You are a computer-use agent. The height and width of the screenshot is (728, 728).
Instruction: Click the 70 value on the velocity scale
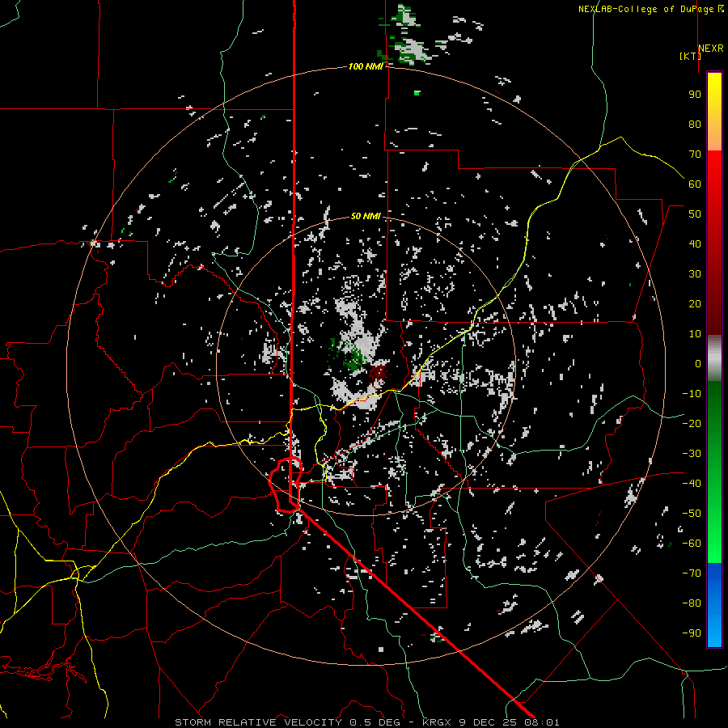click(695, 154)
